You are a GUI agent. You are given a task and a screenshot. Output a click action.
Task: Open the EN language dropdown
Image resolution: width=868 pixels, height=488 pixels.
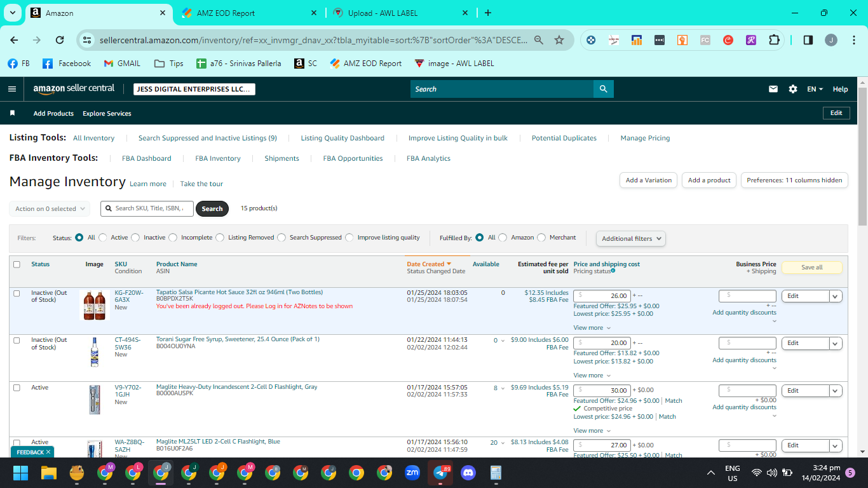click(815, 89)
